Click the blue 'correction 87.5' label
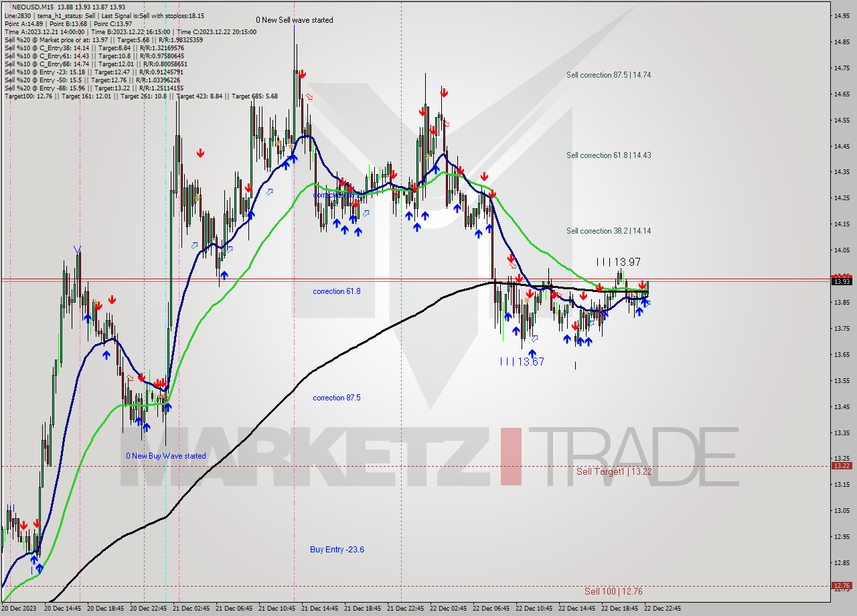The image size is (857, 616). [x=337, y=398]
